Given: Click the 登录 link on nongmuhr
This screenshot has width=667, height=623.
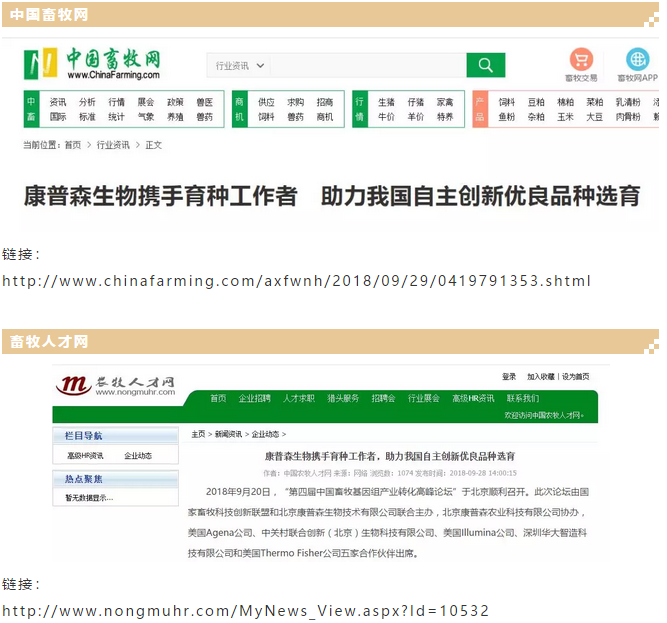Looking at the screenshot, I should (509, 376).
